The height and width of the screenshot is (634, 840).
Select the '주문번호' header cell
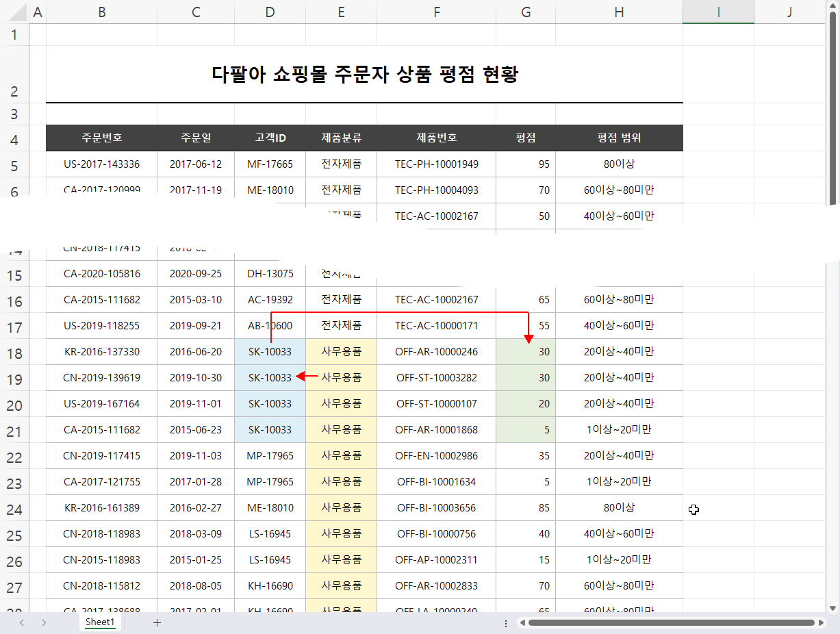tap(101, 138)
